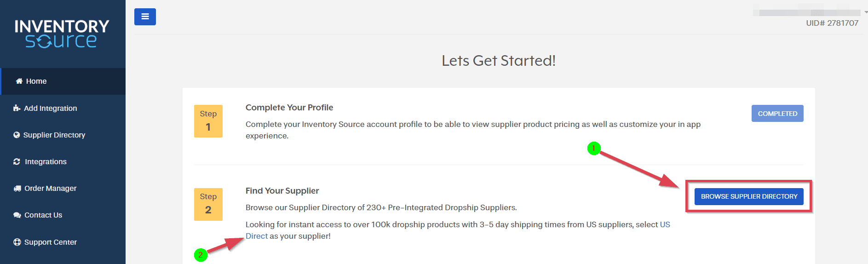The height and width of the screenshot is (264, 868).
Task: Open the Add Integration sidebar item
Action: tap(51, 108)
